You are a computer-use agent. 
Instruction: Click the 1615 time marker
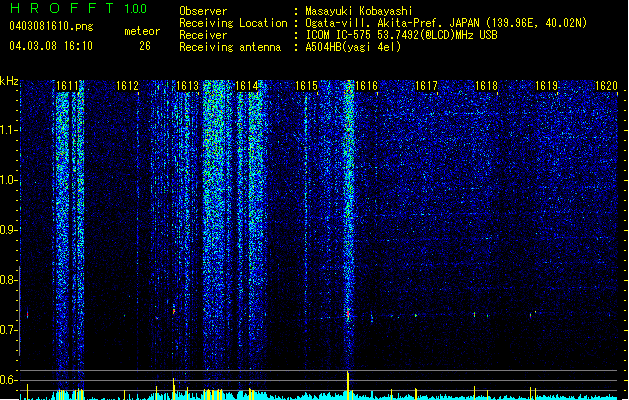(x=306, y=86)
